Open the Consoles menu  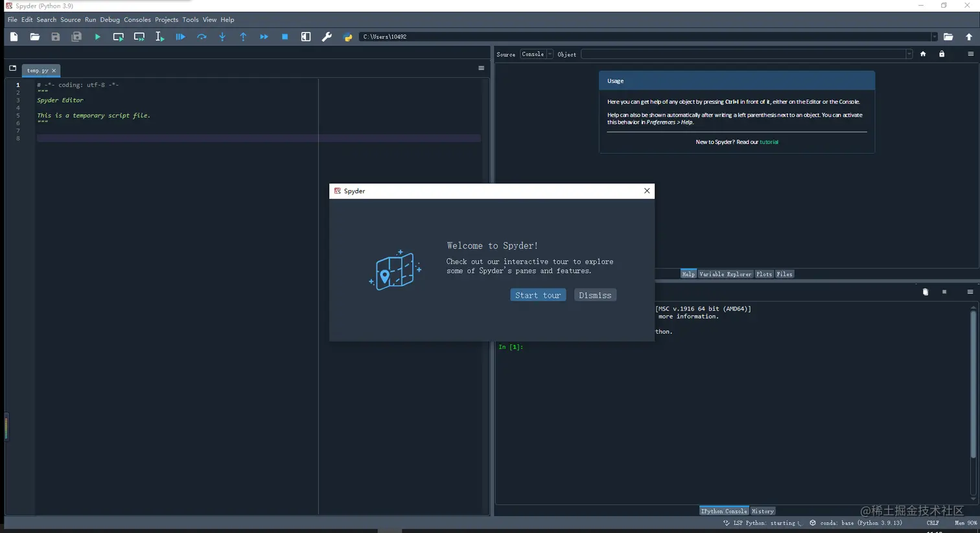(137, 20)
